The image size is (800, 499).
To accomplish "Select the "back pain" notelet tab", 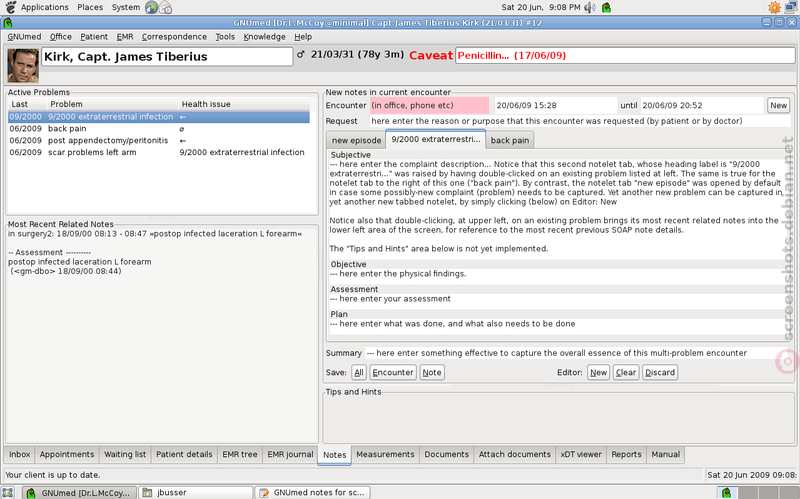I will tap(510, 140).
